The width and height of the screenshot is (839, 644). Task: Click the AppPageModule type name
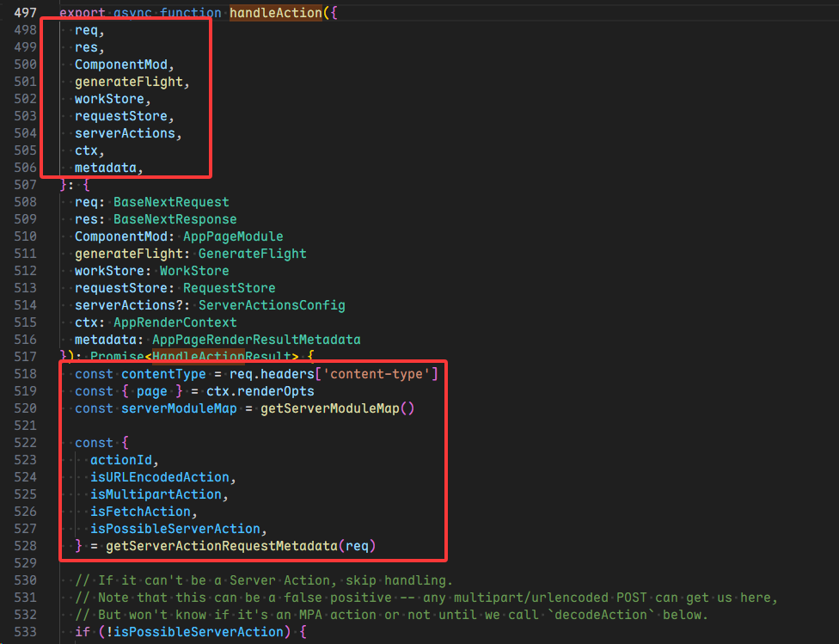click(x=233, y=236)
